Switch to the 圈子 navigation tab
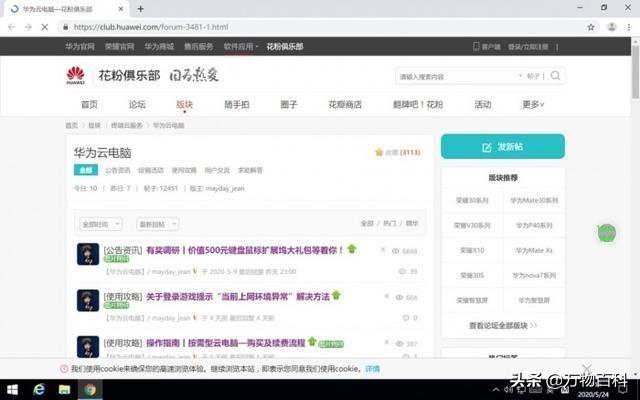Image resolution: width=640 pixels, height=400 pixels. (x=289, y=104)
